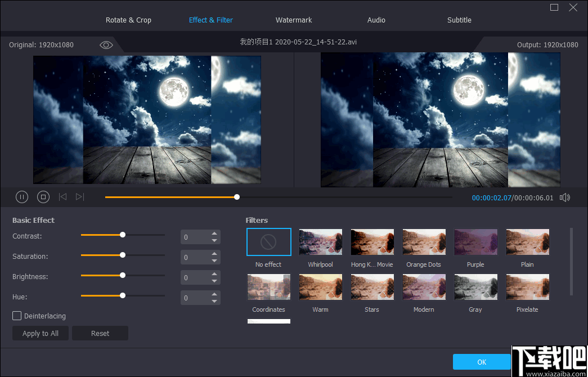The image size is (588, 377).
Task: Stop the video preview
Action: point(43,197)
